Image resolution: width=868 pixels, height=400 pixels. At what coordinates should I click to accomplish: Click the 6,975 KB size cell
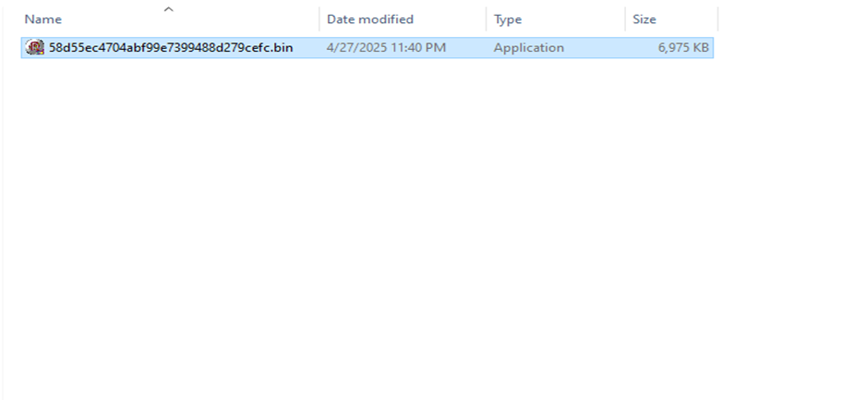tap(683, 48)
